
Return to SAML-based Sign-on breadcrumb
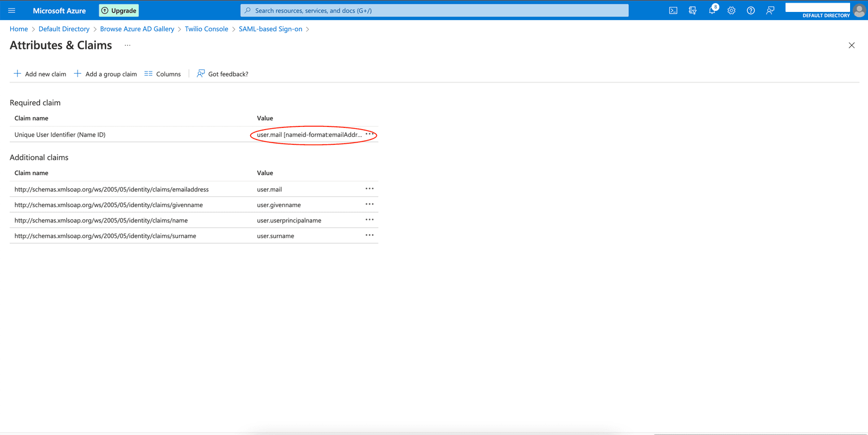[x=270, y=29]
